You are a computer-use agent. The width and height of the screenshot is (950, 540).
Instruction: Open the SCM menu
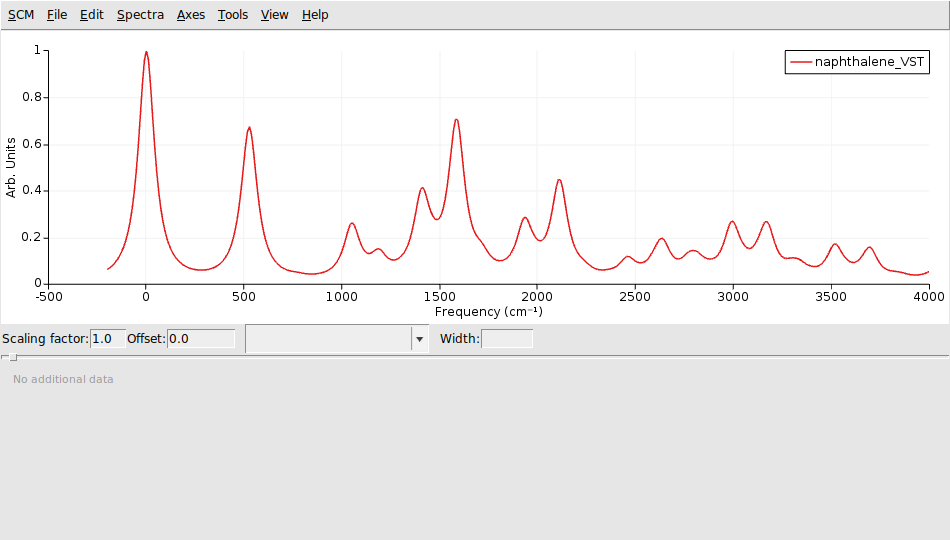[21, 15]
